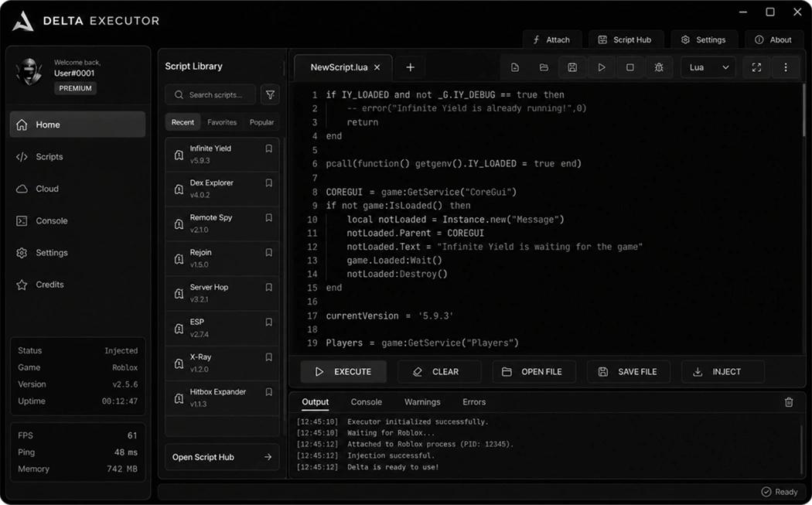The height and width of the screenshot is (505, 812).
Task: Click the Infinite Yield script icon
Action: coord(179,155)
